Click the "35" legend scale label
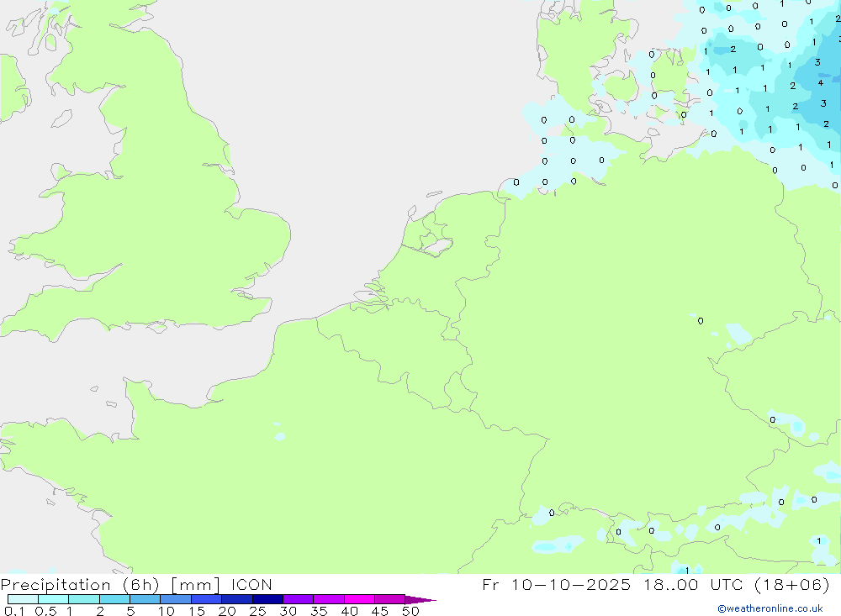Image resolution: width=841 pixels, height=616 pixels. (x=319, y=611)
